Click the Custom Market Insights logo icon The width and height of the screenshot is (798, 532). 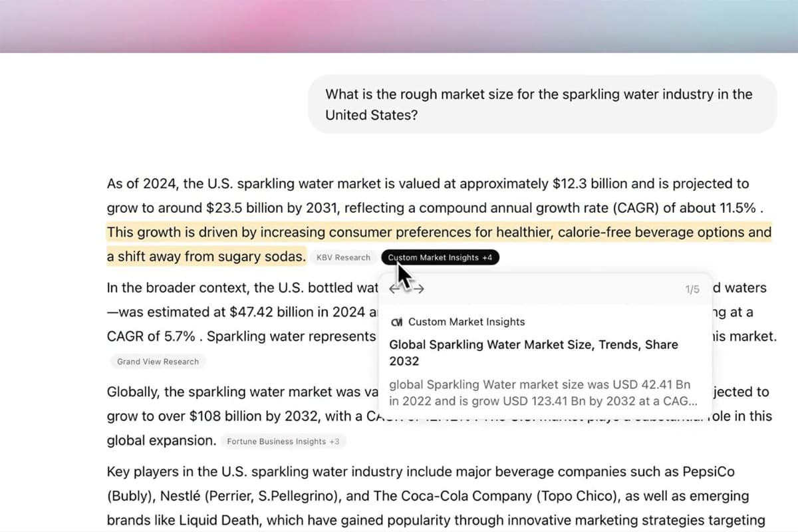pyautogui.click(x=397, y=322)
